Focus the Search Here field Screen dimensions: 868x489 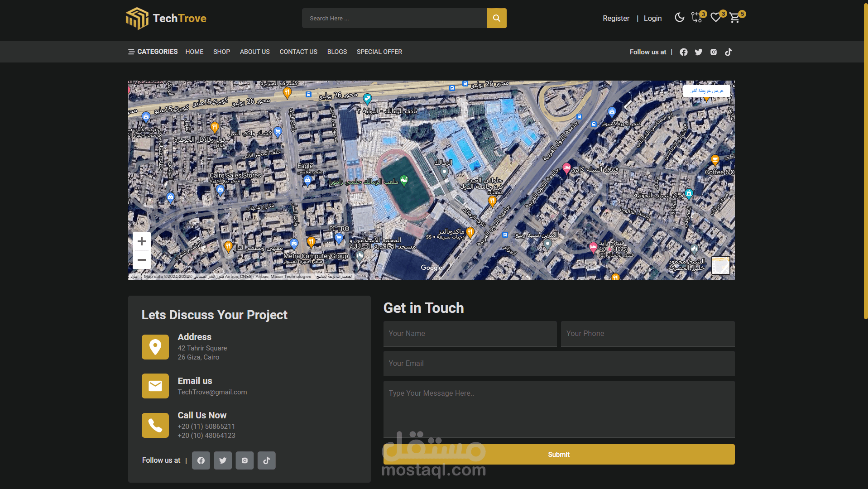point(394,18)
